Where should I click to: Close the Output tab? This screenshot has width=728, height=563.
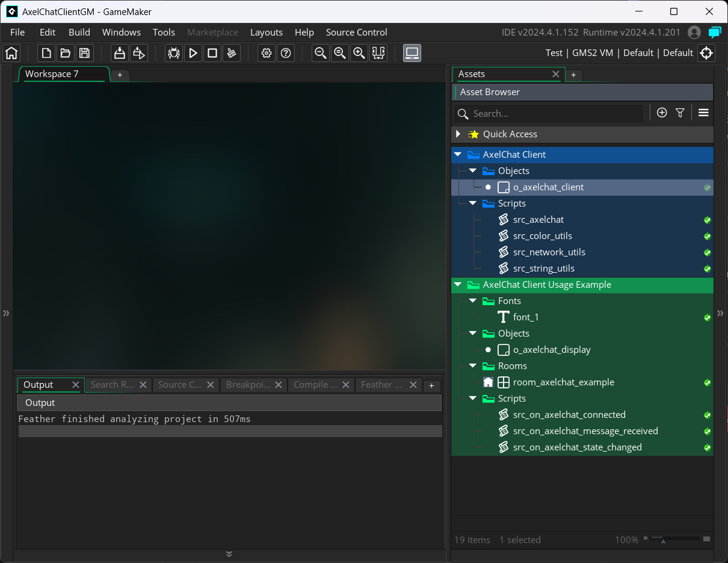point(76,385)
